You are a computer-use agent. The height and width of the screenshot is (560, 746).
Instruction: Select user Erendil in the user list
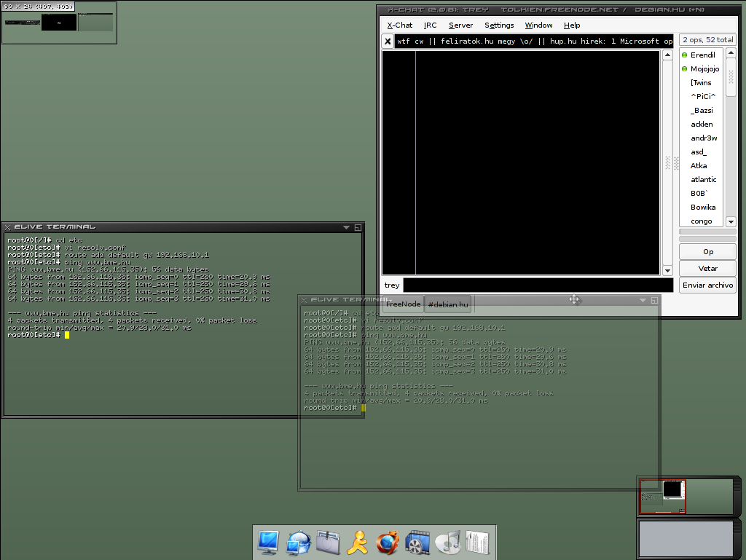pos(702,55)
